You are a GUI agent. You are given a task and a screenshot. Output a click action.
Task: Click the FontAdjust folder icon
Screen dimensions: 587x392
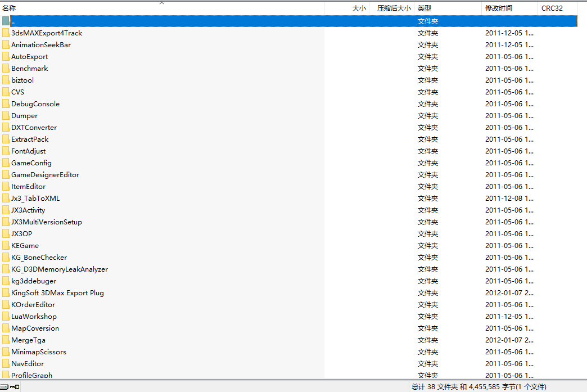click(x=6, y=151)
